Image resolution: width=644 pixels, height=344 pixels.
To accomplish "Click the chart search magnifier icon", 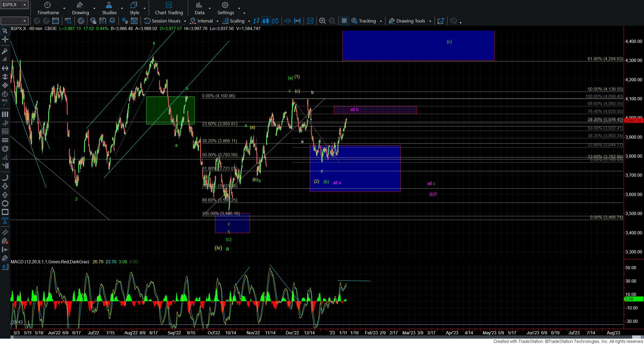I will click(x=68, y=21).
